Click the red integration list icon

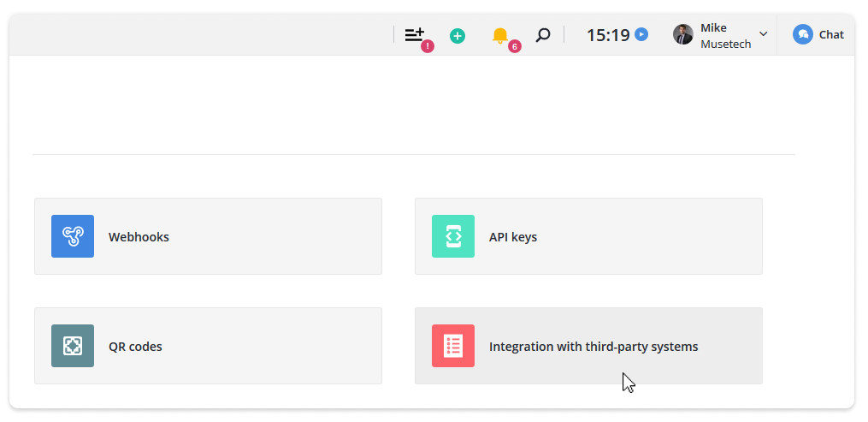coord(453,346)
